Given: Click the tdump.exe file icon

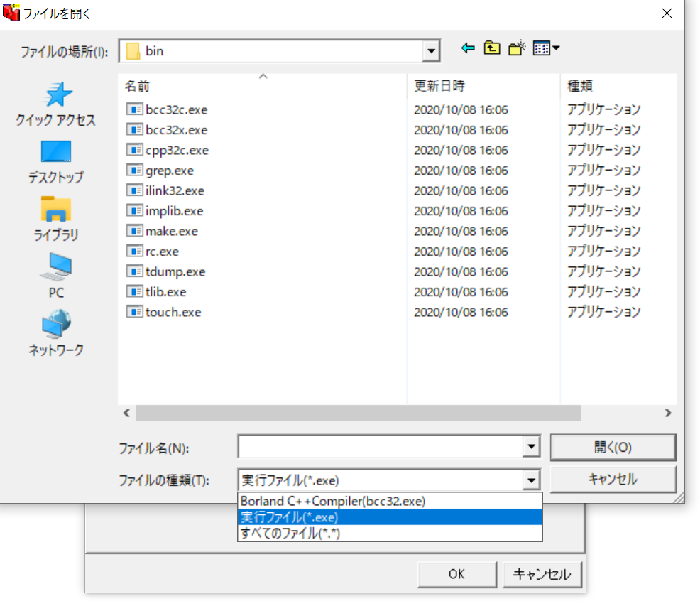Looking at the screenshot, I should tap(134, 271).
